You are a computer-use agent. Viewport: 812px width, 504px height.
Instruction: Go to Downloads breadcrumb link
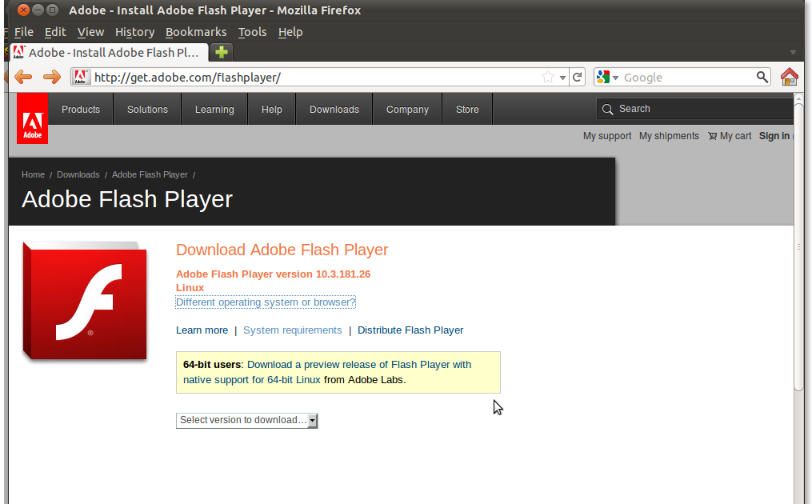(78, 174)
